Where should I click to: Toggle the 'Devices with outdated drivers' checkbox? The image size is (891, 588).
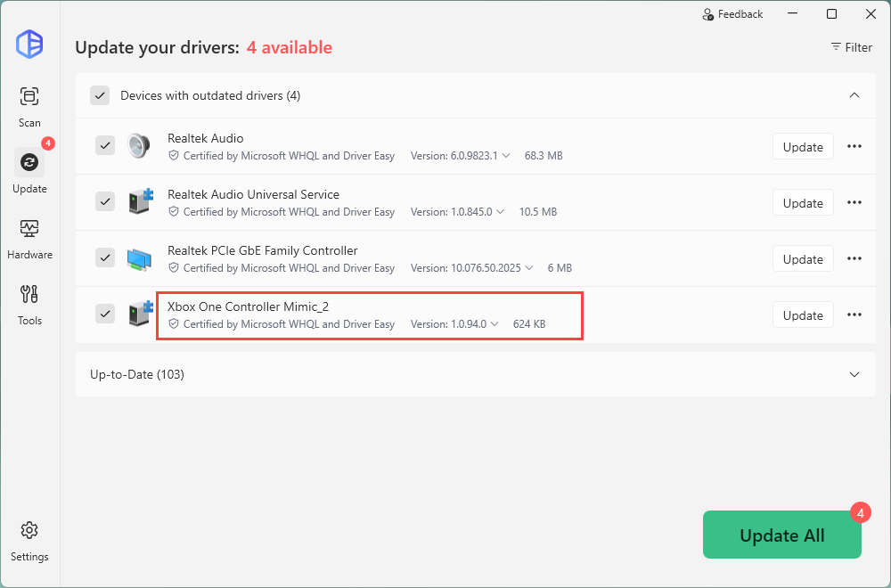(x=100, y=95)
